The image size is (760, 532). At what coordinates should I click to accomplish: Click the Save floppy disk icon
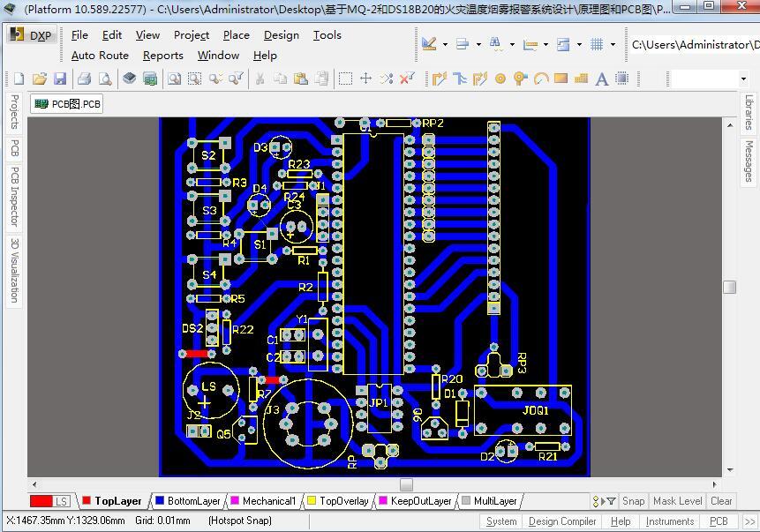coord(60,79)
